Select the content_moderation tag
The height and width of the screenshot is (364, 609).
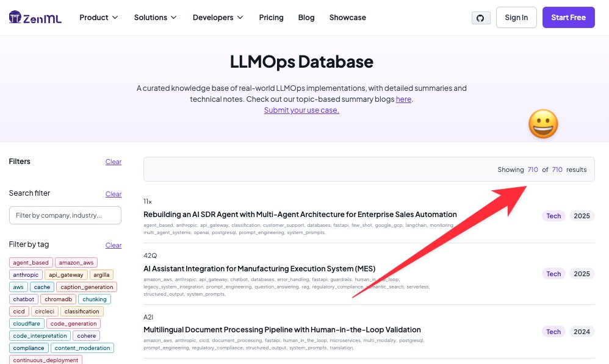pyautogui.click(x=82, y=348)
